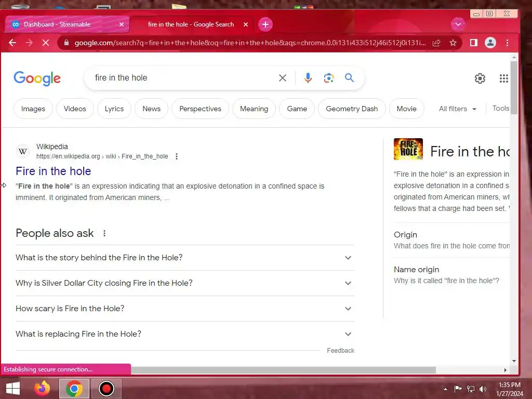
Task: Open the volume speaker tray icon
Action: click(x=483, y=389)
